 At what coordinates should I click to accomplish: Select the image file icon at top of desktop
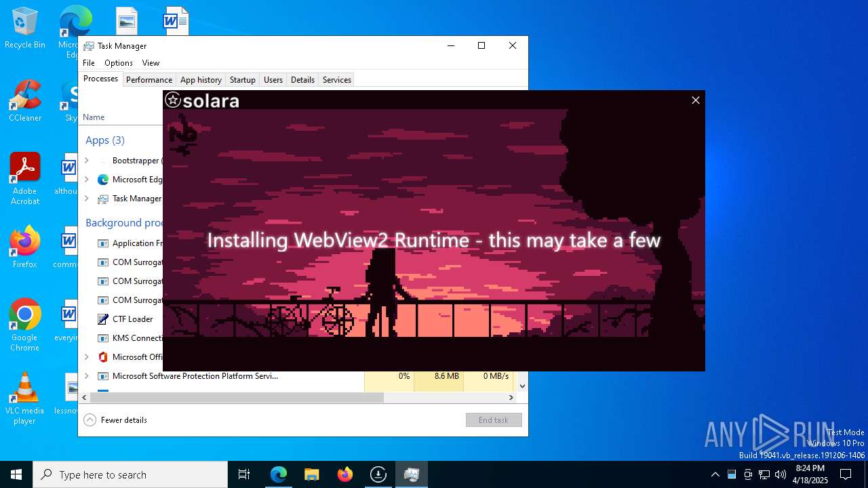pos(127,22)
